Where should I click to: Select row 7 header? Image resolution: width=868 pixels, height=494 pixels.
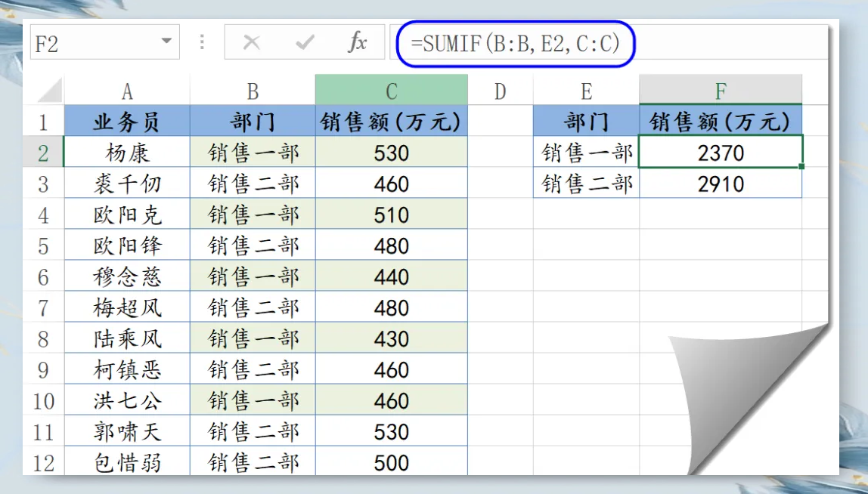coord(43,307)
